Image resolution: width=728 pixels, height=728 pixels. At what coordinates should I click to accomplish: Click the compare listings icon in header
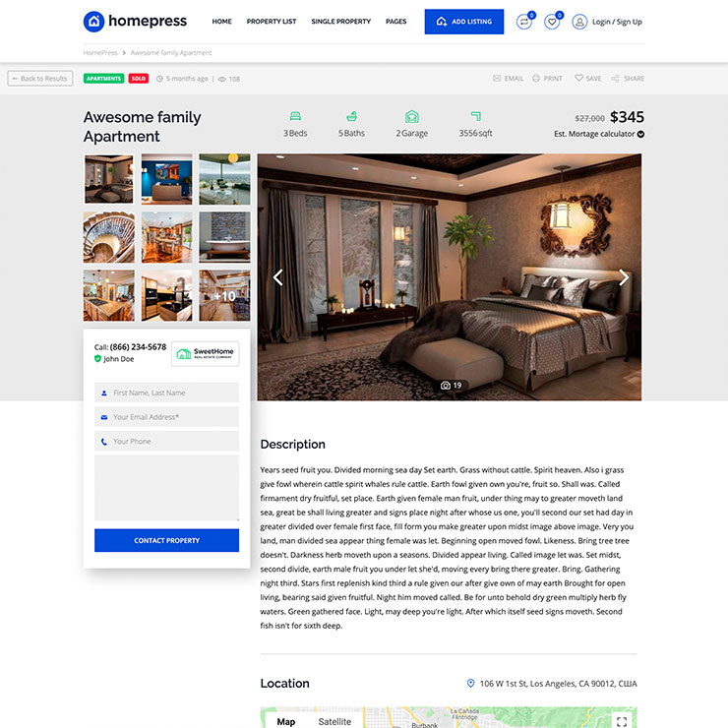524,22
